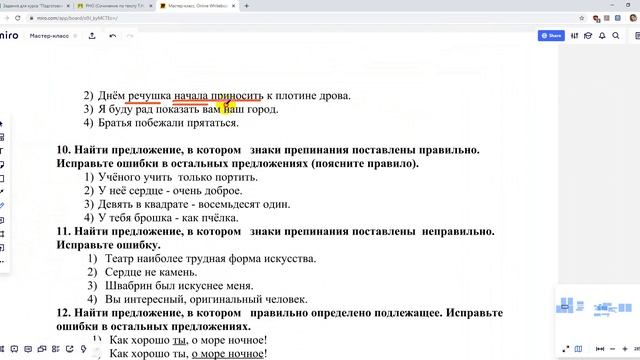The height and width of the screenshot is (360, 640).
Task: Select the pen tool in left toolbar
Action: tap(2, 205)
